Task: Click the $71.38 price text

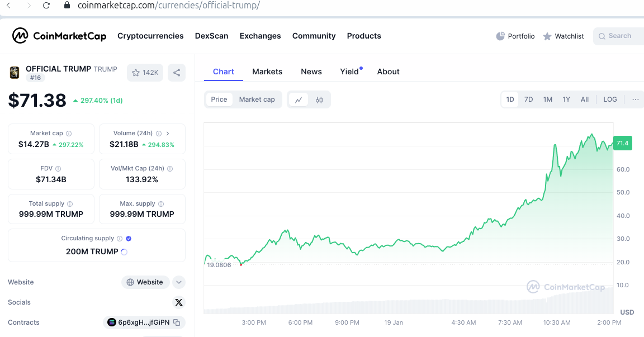Action: [37, 101]
